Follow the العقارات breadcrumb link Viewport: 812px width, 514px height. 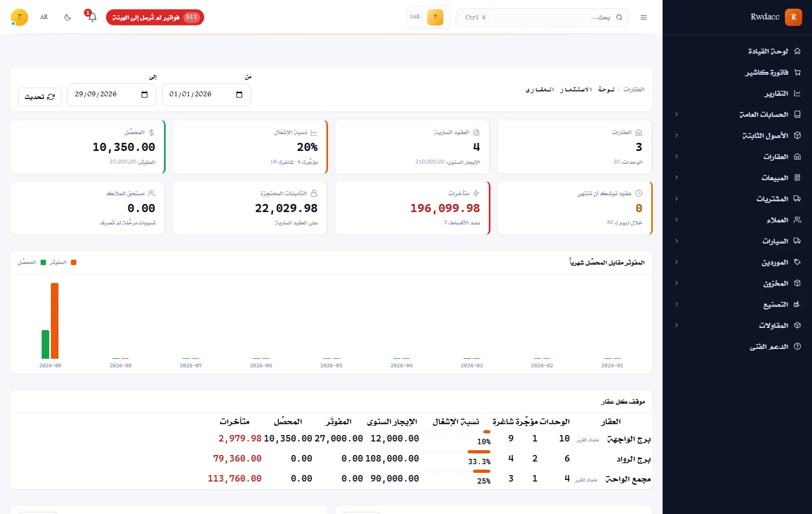tap(634, 89)
